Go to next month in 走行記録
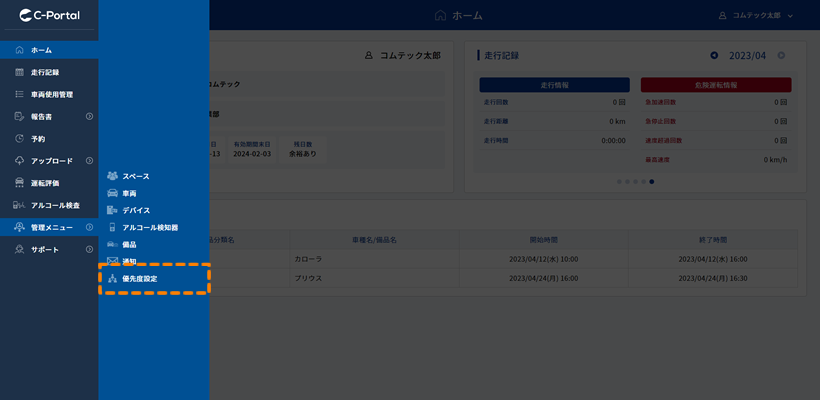Viewport: 820px width, 400px height. tap(781, 55)
